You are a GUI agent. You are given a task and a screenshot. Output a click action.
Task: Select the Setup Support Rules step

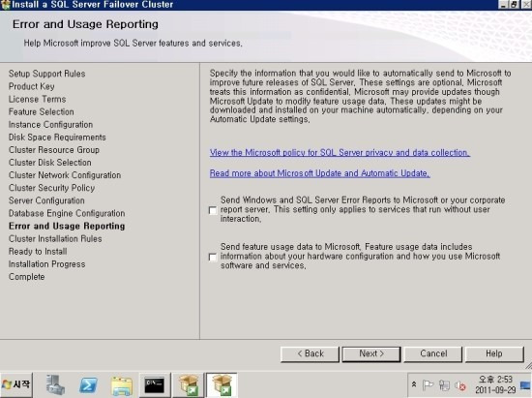click(x=46, y=74)
